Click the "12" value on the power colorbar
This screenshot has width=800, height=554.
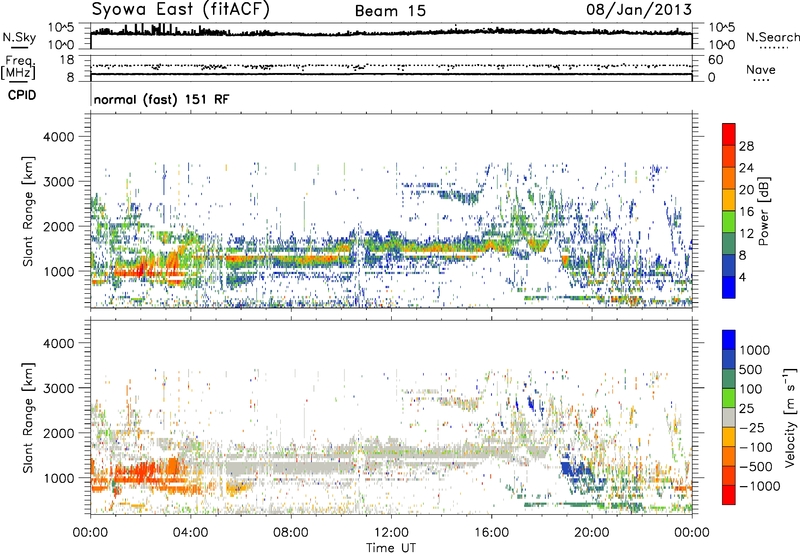click(x=746, y=234)
